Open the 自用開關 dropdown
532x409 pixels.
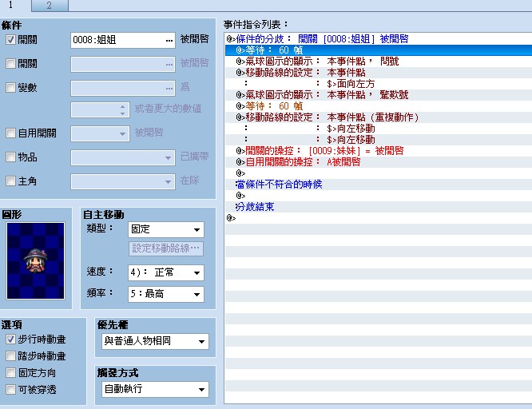100,133
